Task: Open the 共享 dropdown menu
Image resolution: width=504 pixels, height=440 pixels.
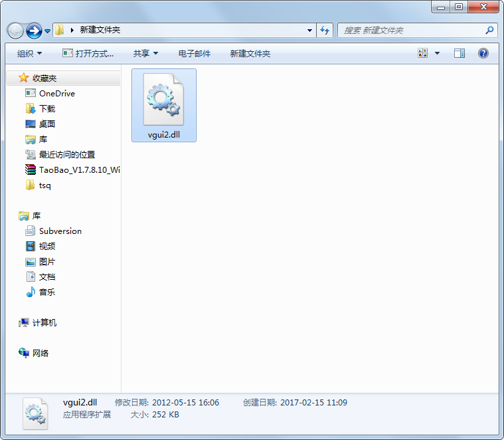Action: tap(145, 53)
